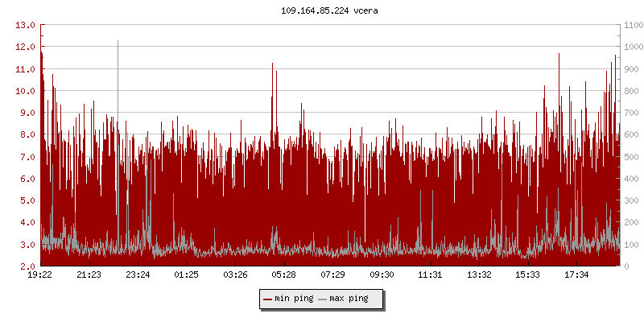The image size is (644, 322).
Task: Click the gray max ping legend swatch
Action: pyautogui.click(x=323, y=299)
